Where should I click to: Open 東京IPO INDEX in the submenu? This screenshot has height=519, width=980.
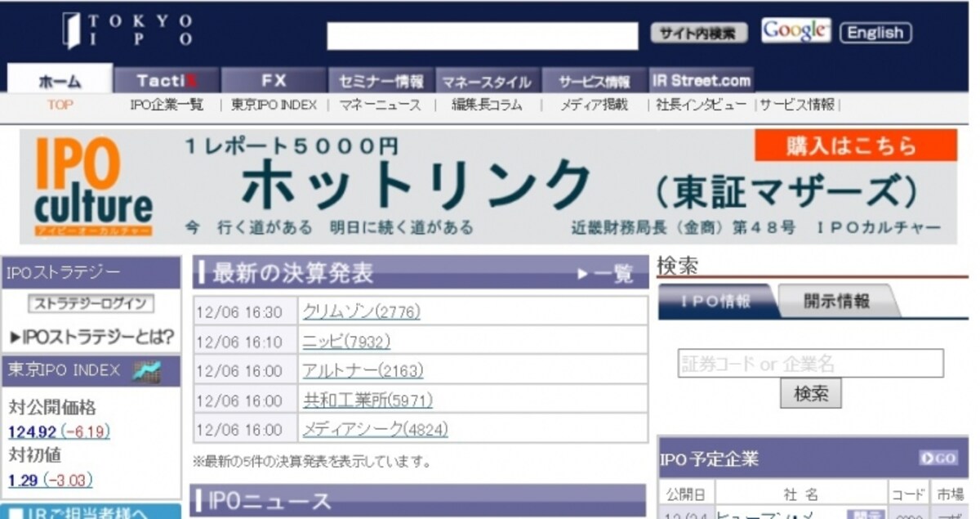[274, 105]
